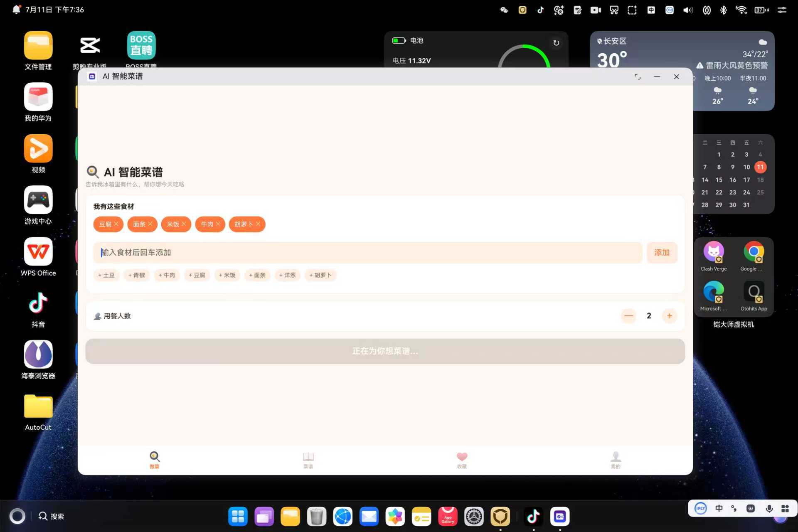798x532 pixels.
Task: Decrease the number of diners
Action: (x=628, y=316)
